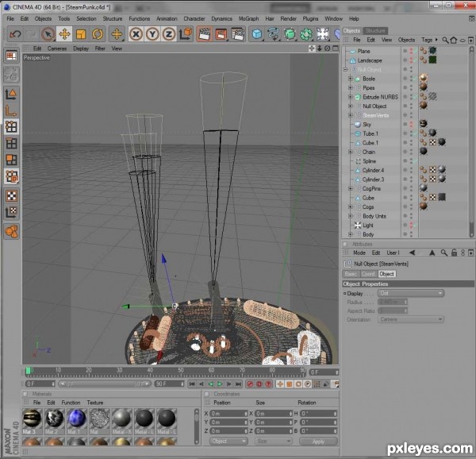Go to the end of animation
This screenshot has width=476, height=459.
click(238, 384)
